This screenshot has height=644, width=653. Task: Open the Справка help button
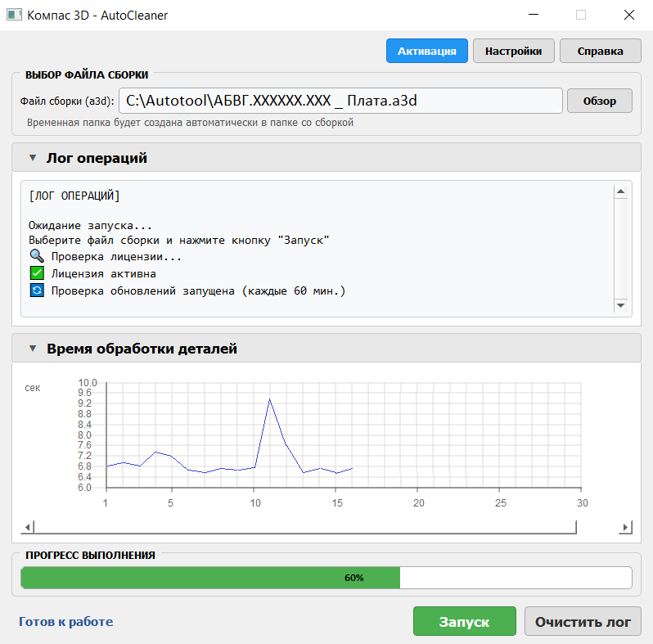coord(600,51)
